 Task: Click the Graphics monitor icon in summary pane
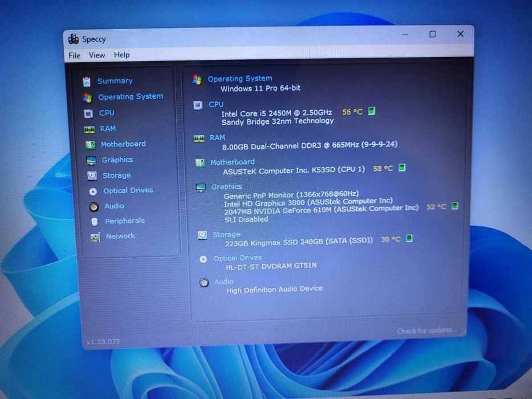point(201,188)
